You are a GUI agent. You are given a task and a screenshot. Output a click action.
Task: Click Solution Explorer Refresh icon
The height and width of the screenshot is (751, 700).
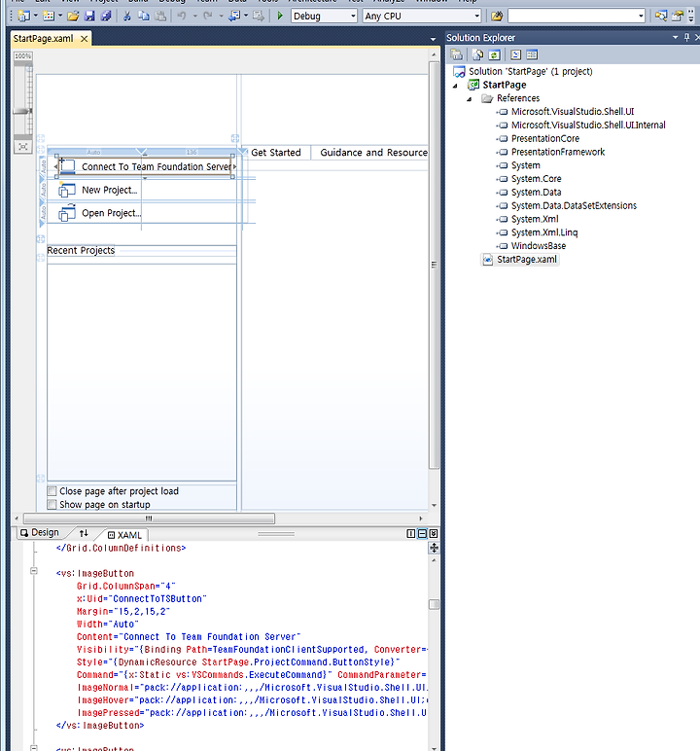[494, 54]
